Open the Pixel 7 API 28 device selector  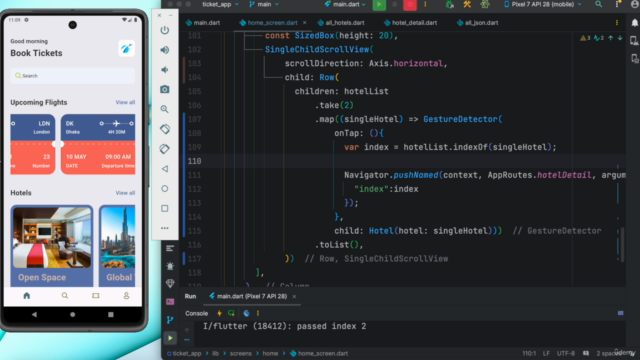tap(542, 4)
